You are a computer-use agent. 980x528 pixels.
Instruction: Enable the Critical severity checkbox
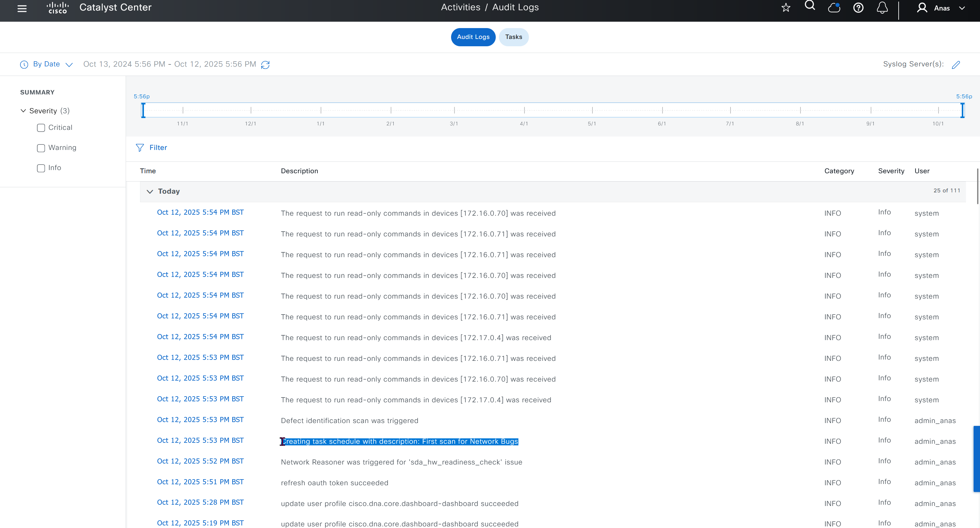(41, 128)
